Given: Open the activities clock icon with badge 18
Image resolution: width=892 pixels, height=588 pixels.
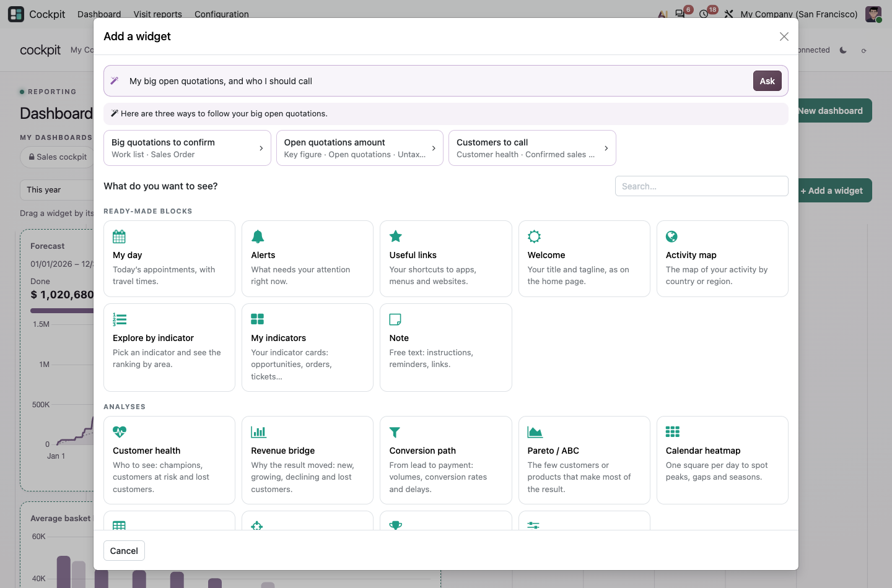Looking at the screenshot, I should (x=704, y=14).
